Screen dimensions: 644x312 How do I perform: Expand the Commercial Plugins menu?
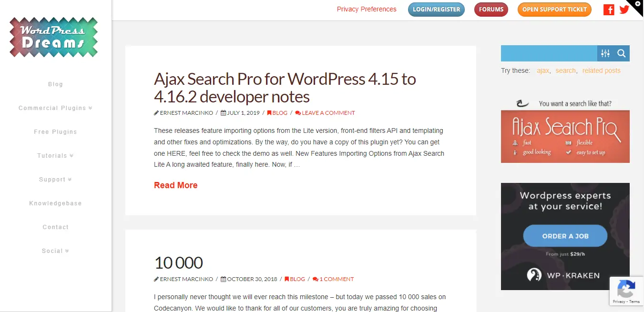[55, 108]
